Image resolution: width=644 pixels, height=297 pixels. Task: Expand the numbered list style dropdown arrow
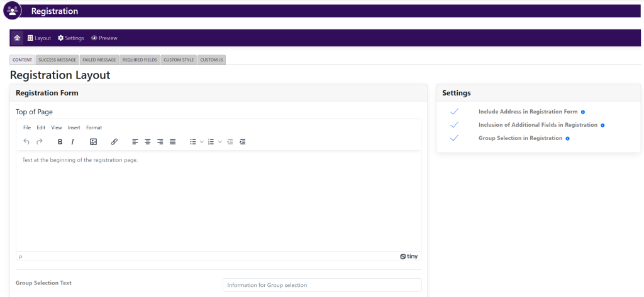pos(219,142)
